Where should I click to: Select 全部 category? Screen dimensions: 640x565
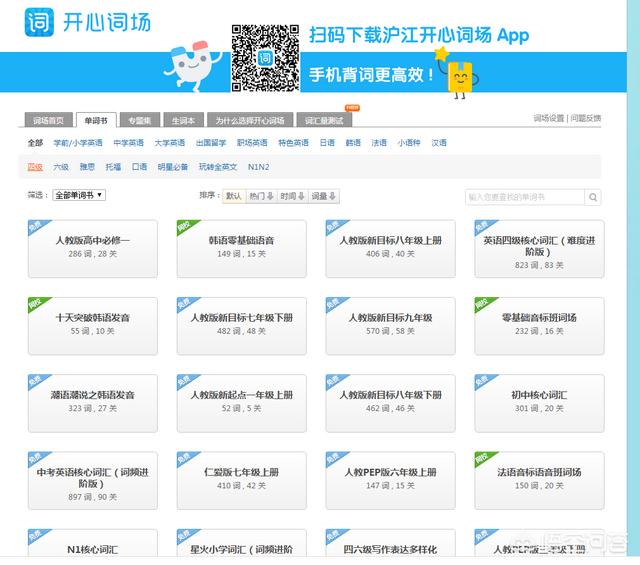pyautogui.click(x=35, y=143)
